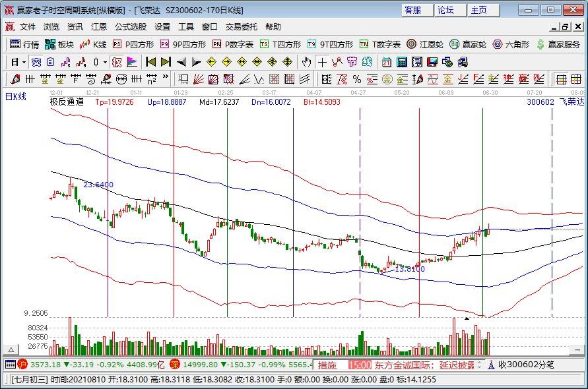Toggle the colored flag indicator button
This screenshot has height=389, width=588.
132,62
